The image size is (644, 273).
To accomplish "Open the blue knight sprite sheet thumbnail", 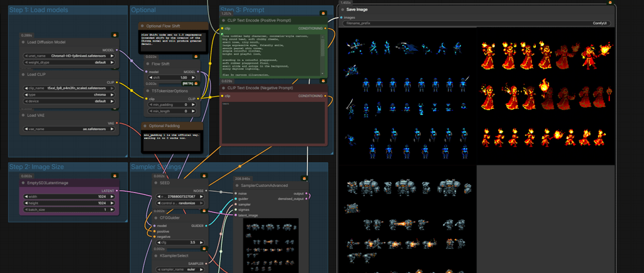I will coord(408,96).
